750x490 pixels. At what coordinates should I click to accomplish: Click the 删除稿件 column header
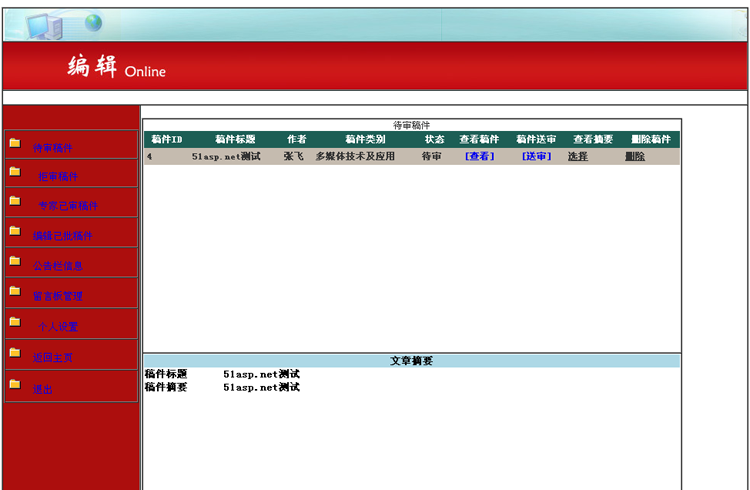(x=651, y=139)
